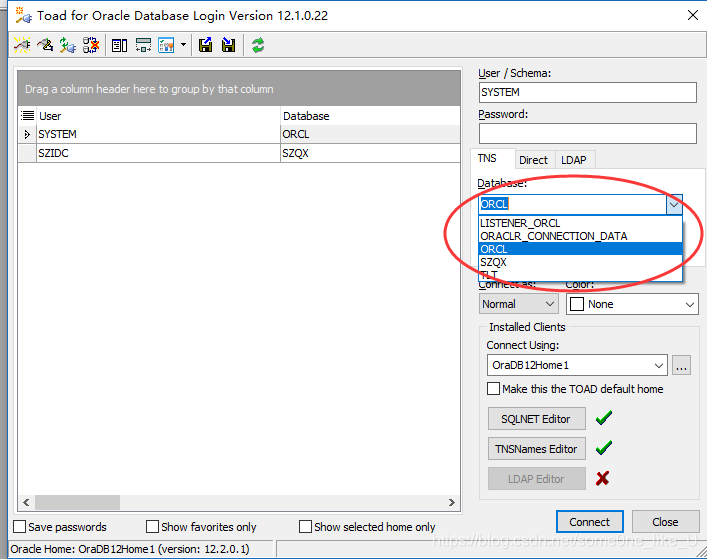
Task: Open the TNSNames Editor
Action: 537,449
